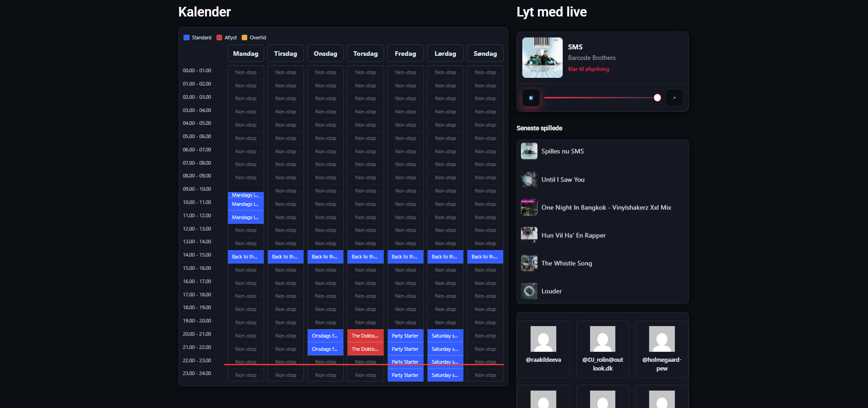868x408 pixels.
Task: Click the Until I Saw You cover art
Action: [529, 179]
